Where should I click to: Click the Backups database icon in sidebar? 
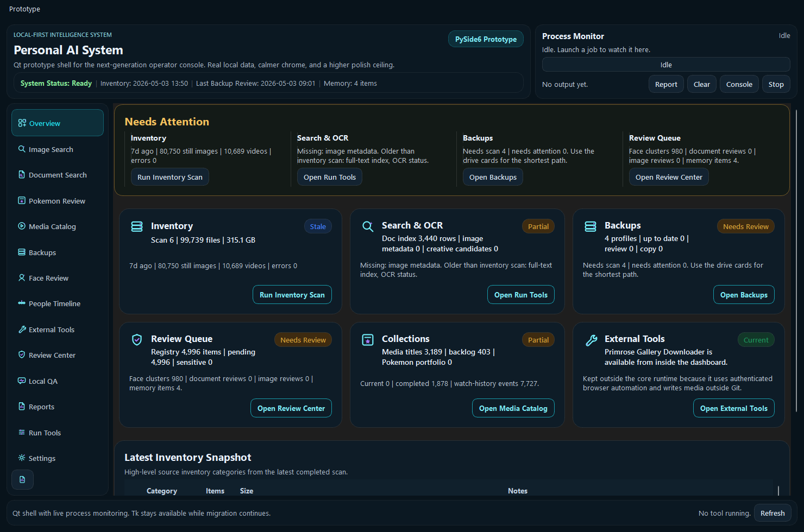point(22,252)
